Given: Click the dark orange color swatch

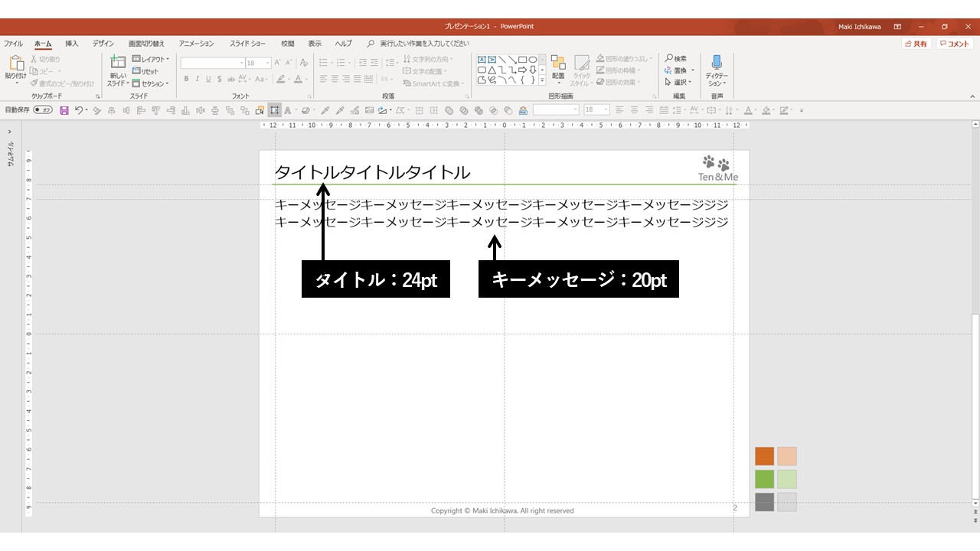Looking at the screenshot, I should point(765,456).
